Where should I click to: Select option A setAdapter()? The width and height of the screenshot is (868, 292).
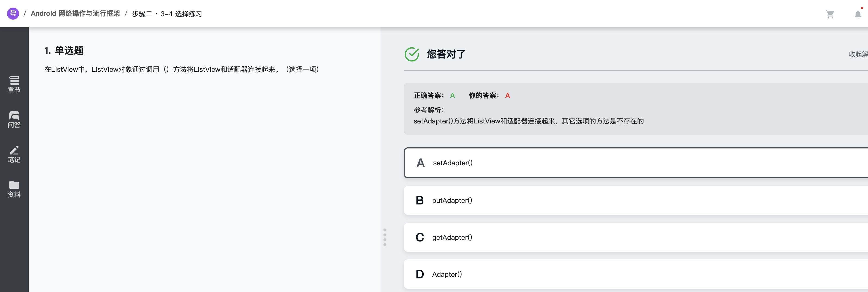[x=636, y=163]
